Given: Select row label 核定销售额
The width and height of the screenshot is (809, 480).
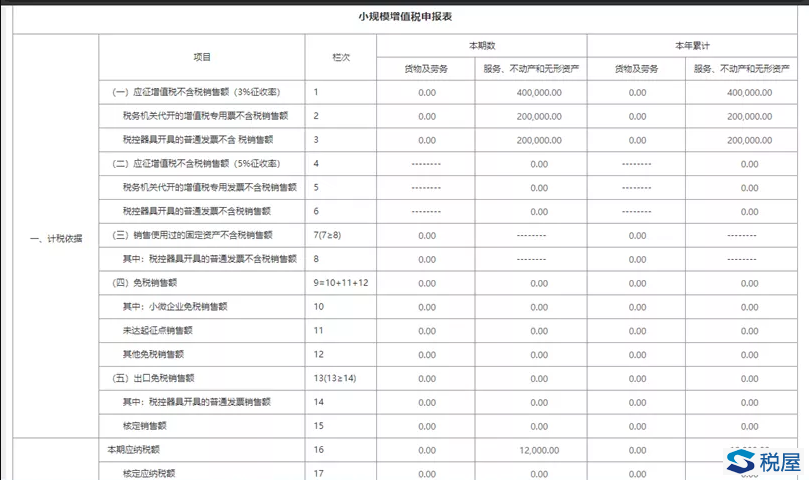Looking at the screenshot, I should (144, 426).
